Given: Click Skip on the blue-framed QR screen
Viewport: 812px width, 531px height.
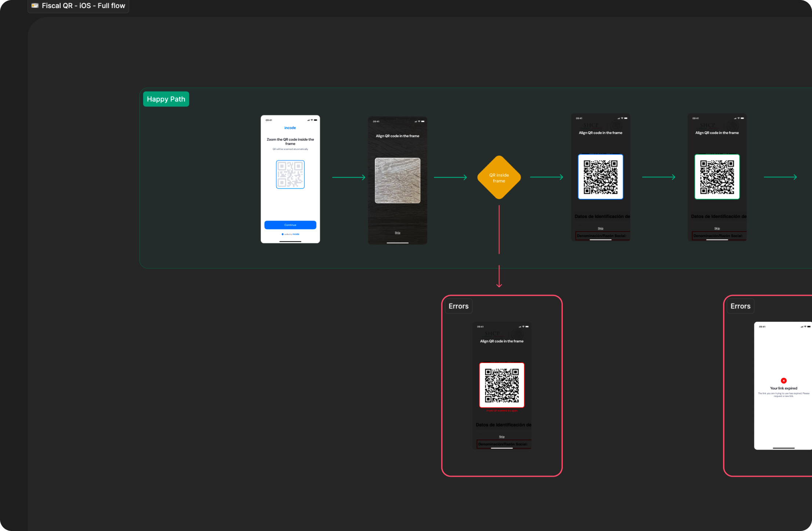Looking at the screenshot, I should tap(601, 228).
